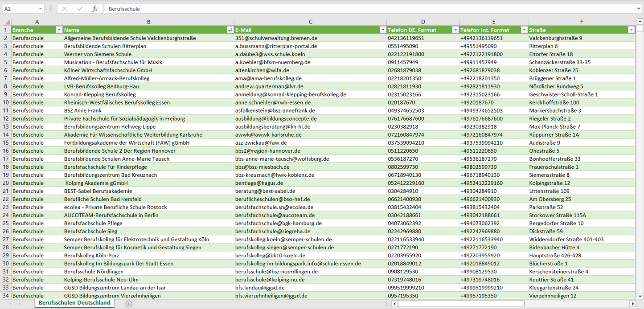Click the vertical scrollbar down arrow
Viewport: 644px width, 309px height.
pos(640,296)
